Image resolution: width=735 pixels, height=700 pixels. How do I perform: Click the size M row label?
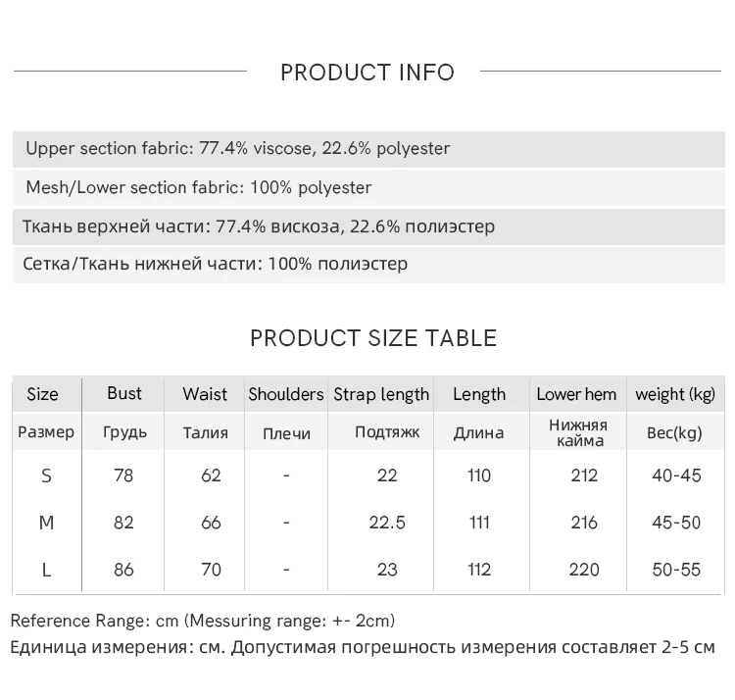pos(47,524)
